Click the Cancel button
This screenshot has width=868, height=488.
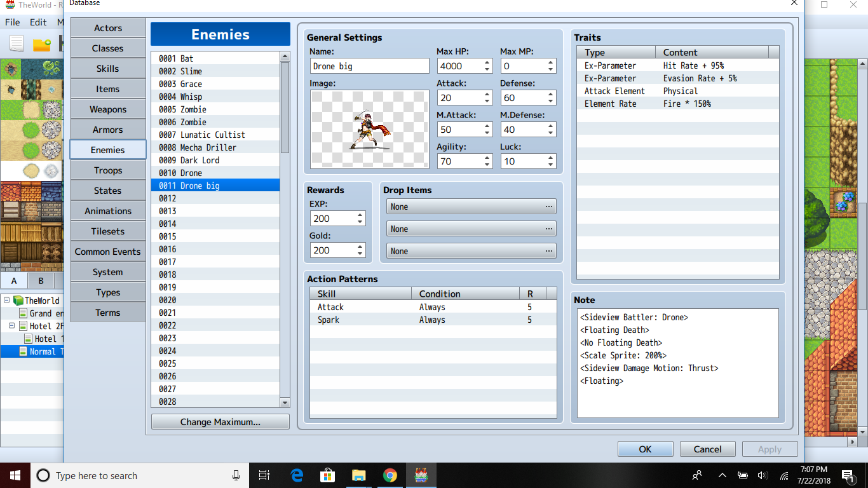[x=708, y=449]
